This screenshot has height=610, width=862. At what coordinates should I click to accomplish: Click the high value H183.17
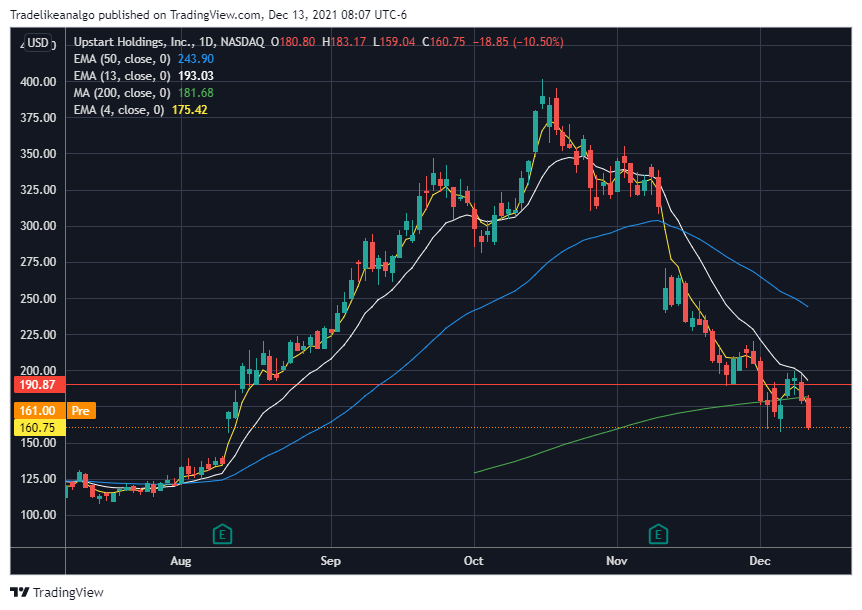point(344,42)
